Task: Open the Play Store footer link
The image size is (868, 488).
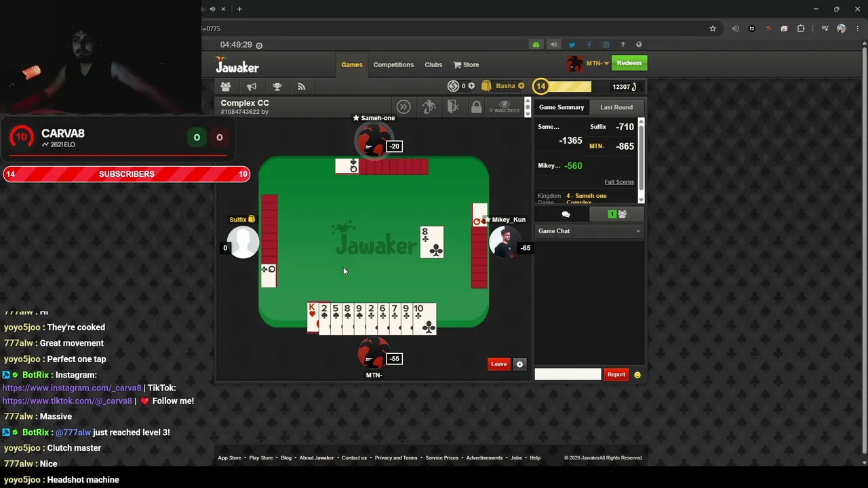Action: coord(261,457)
